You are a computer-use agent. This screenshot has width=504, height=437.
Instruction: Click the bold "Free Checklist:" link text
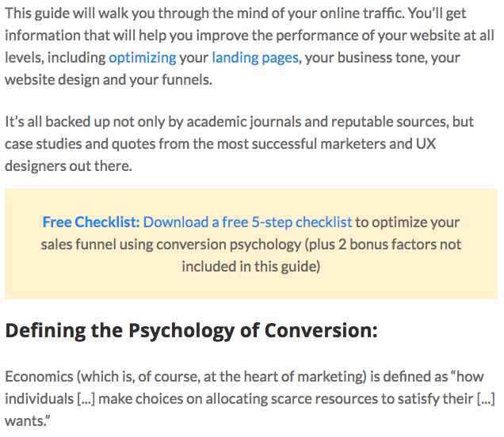point(91,222)
